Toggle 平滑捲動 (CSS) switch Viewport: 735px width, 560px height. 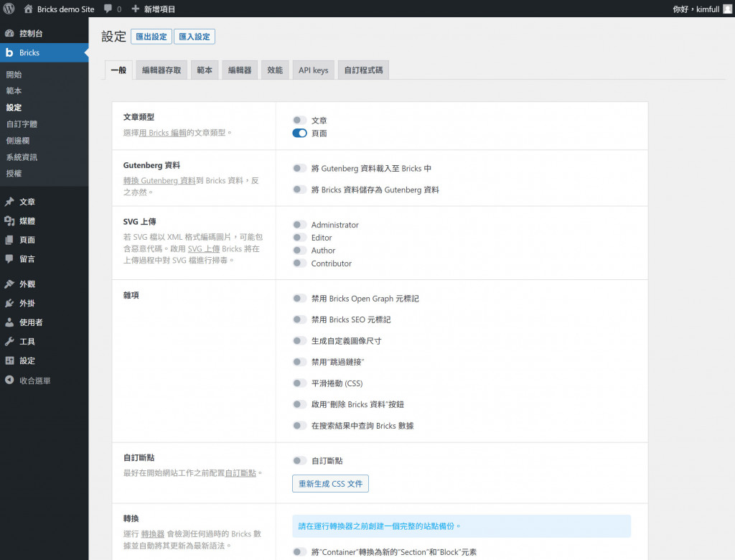click(x=299, y=383)
